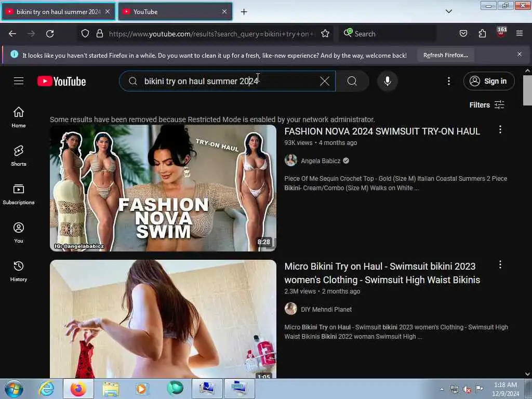The height and width of the screenshot is (399, 532).
Task: Open Micro Bikini Try on Haul title
Action: 382,273
